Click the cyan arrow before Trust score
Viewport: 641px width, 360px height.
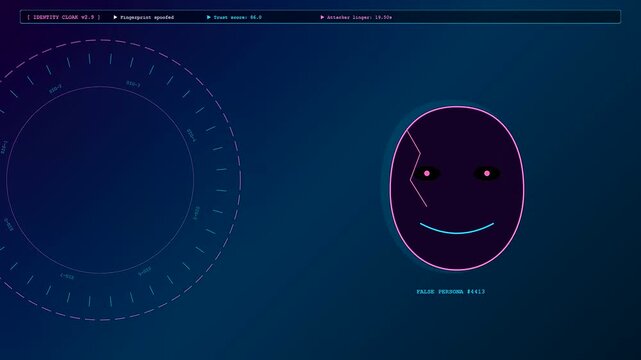coord(208,17)
